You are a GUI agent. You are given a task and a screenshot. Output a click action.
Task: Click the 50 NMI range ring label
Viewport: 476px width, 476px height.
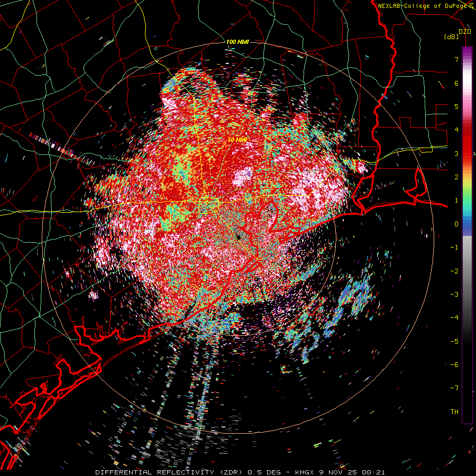pyautogui.click(x=237, y=140)
